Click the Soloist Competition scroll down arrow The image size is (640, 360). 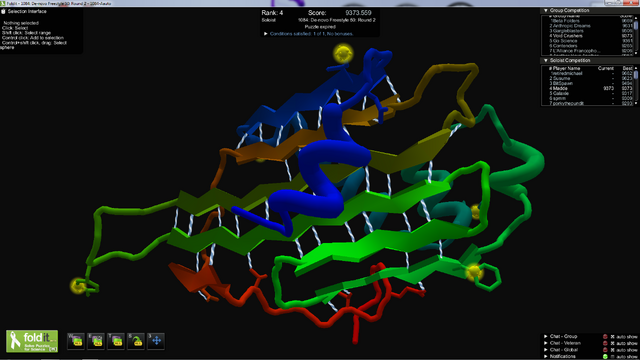[636, 103]
